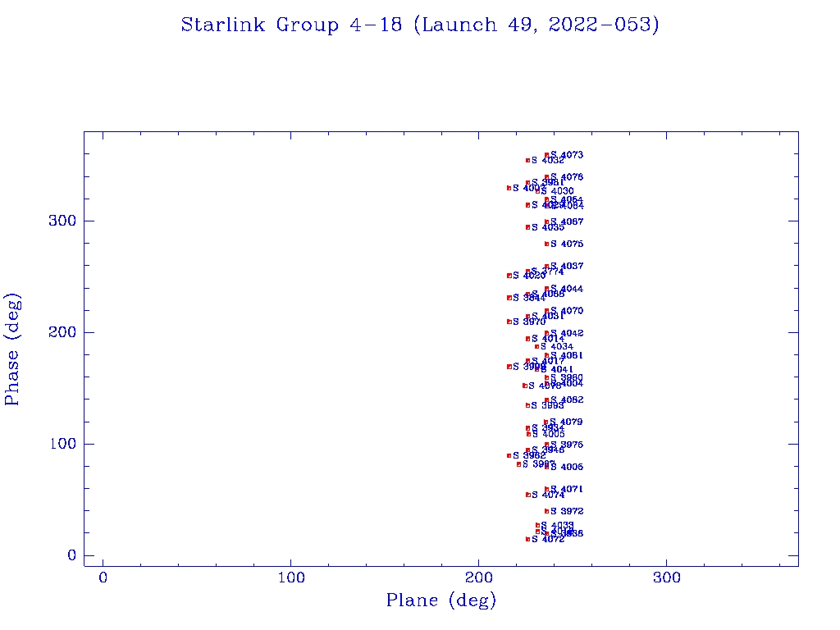Pick the "S 4070" satellite label

pos(567,311)
